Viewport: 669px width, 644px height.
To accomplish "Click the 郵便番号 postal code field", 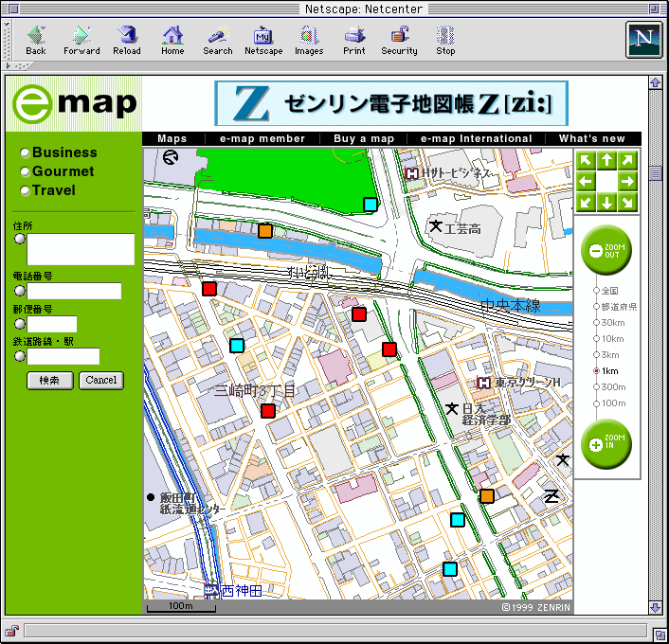I will tap(52, 324).
